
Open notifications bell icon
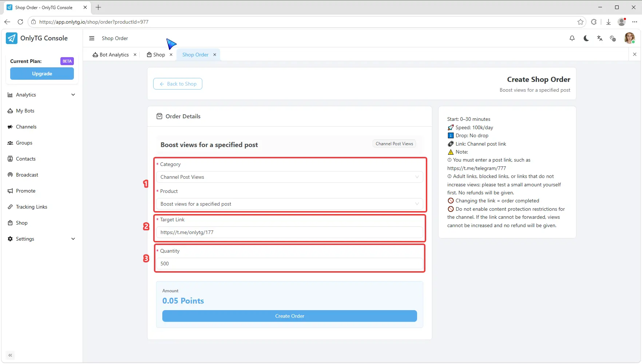coord(572,38)
